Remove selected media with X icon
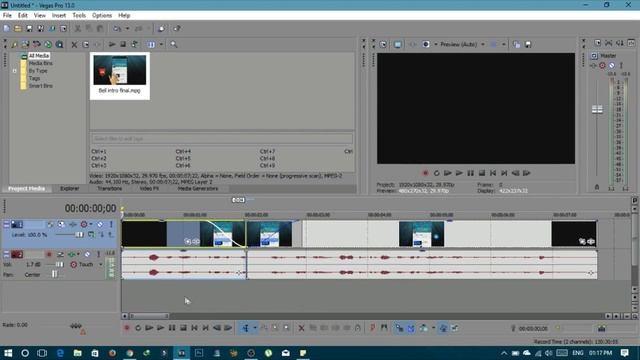The height and width of the screenshot is (360, 640). tap(74, 44)
